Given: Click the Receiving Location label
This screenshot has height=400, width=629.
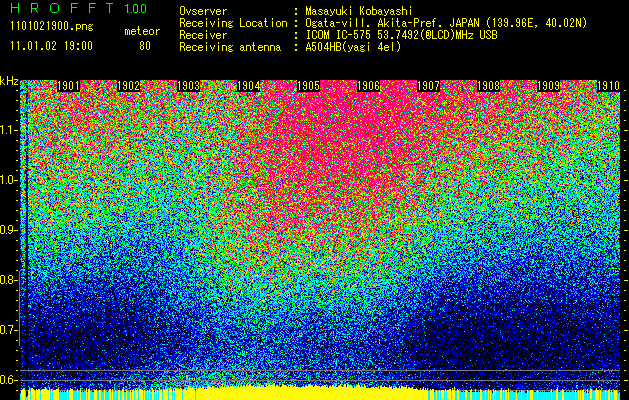Looking at the screenshot, I should [233, 23].
